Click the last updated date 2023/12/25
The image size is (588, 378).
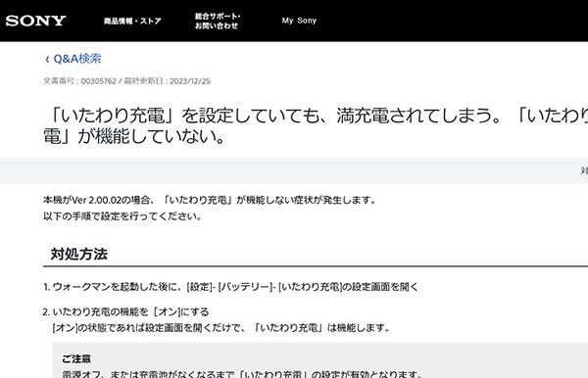click(x=190, y=81)
